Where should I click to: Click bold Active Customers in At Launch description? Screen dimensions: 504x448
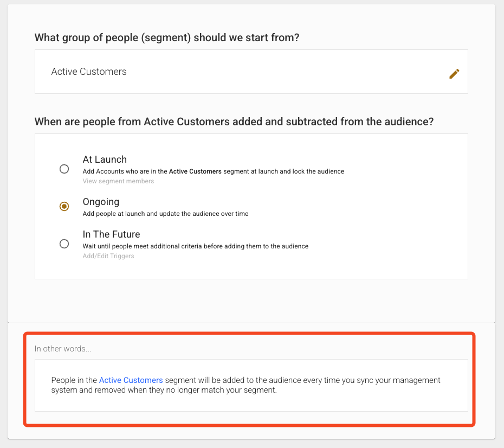[x=195, y=171]
